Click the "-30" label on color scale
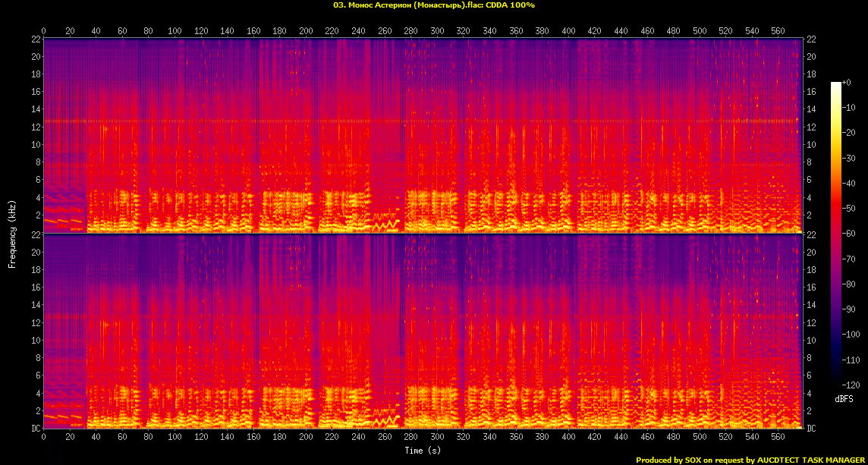868x465 pixels. (x=849, y=158)
